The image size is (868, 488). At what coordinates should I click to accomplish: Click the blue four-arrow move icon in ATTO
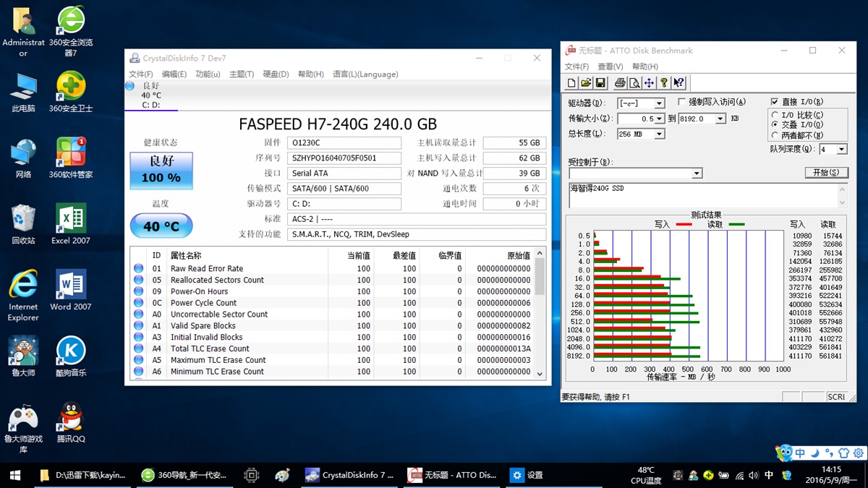click(650, 83)
